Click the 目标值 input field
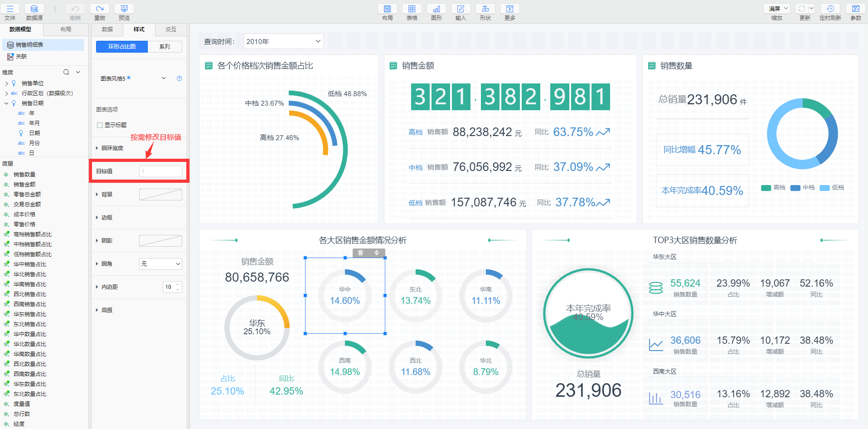The width and height of the screenshot is (868, 429). coord(160,171)
